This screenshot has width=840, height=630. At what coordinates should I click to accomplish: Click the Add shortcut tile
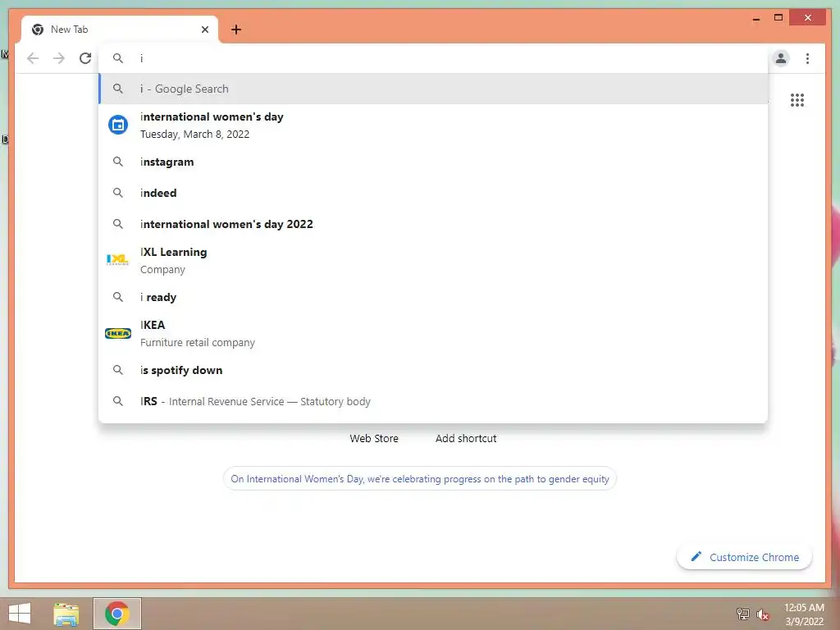click(466, 438)
